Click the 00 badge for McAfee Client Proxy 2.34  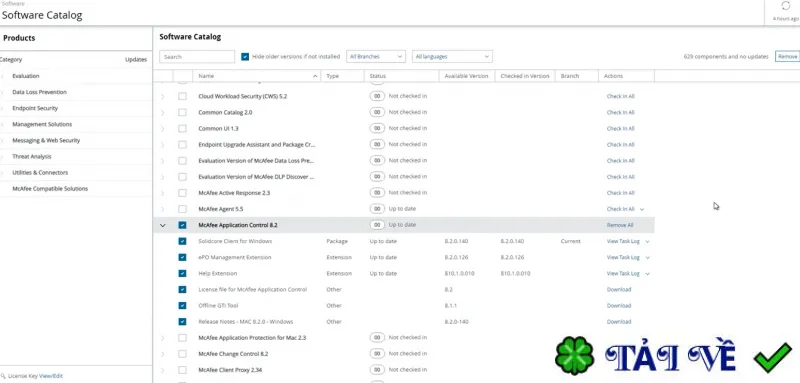tap(377, 370)
